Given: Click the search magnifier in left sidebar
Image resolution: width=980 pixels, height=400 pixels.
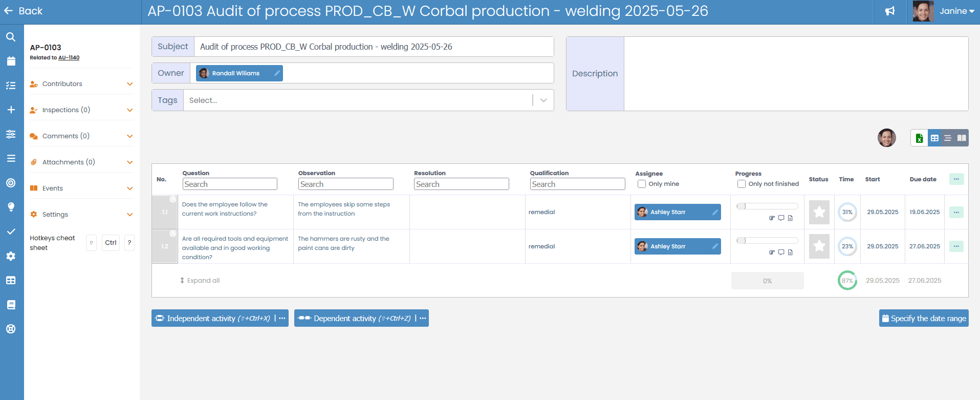Looking at the screenshot, I should pyautogui.click(x=11, y=37).
